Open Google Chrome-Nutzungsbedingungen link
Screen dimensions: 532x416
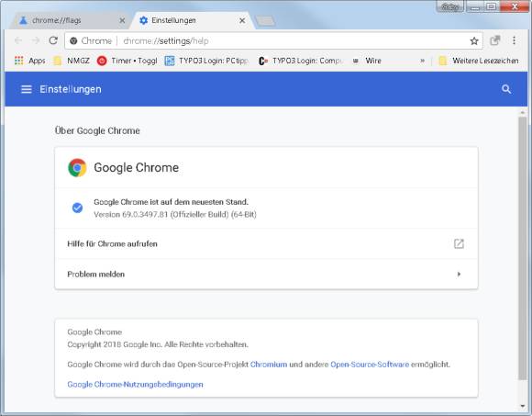(x=135, y=385)
